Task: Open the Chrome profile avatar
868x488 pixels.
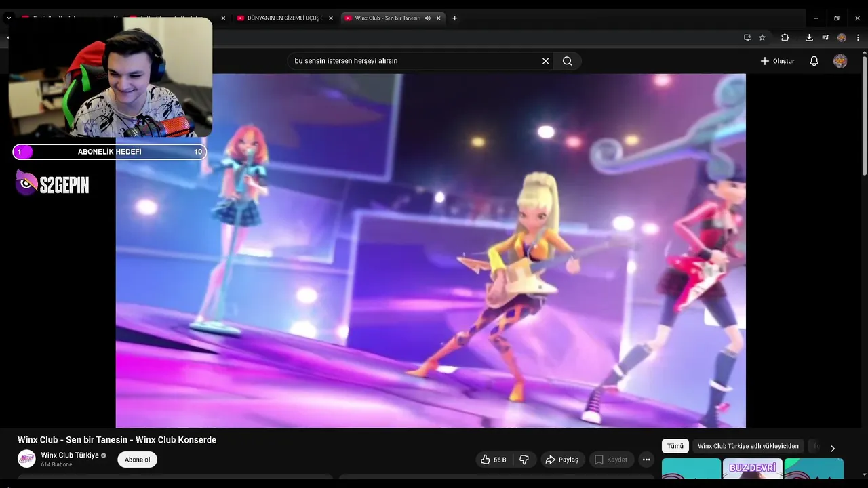Action: tap(842, 38)
